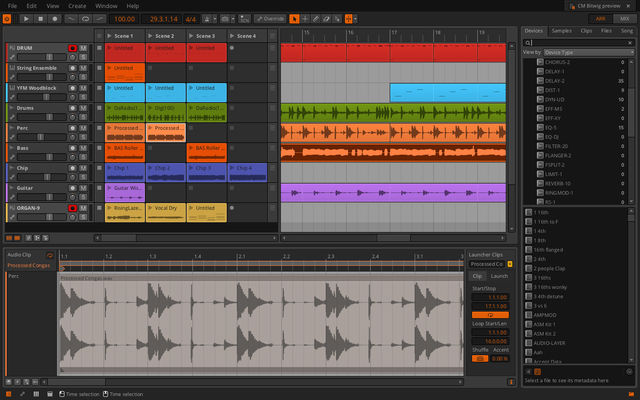Open the Launch tab in Launcher Clips
Screen dimensions: 640x400
point(499,276)
